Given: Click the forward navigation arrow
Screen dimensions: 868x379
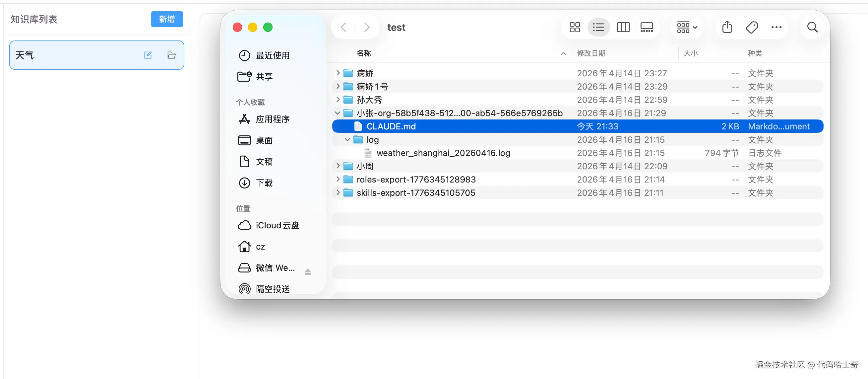Looking at the screenshot, I should pos(367,27).
